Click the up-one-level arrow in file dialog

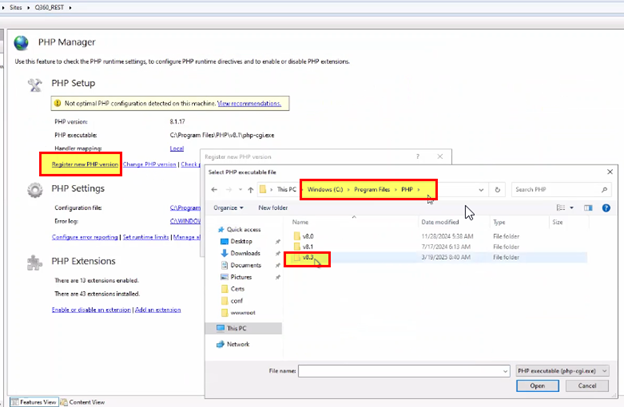tap(247, 189)
